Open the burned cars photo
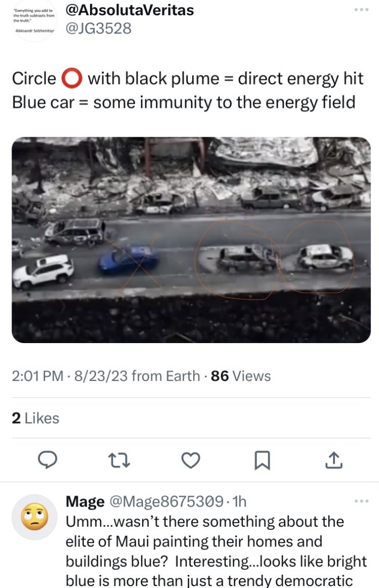Image resolution: width=379 pixels, height=588 pixels. pos(191,240)
